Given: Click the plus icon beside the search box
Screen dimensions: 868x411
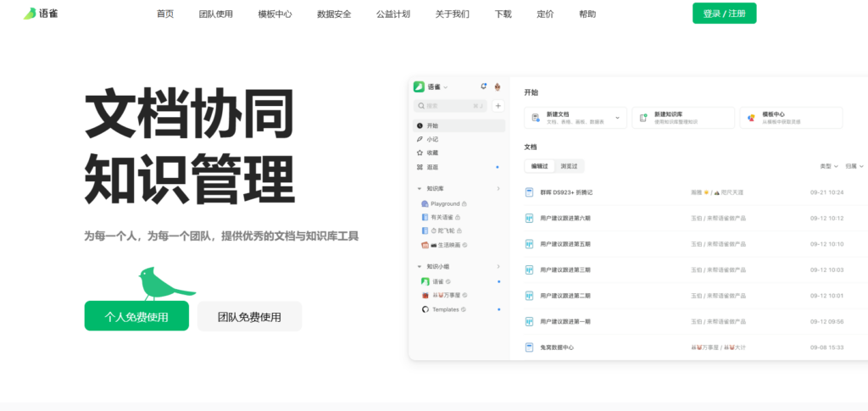Looking at the screenshot, I should click(x=498, y=106).
